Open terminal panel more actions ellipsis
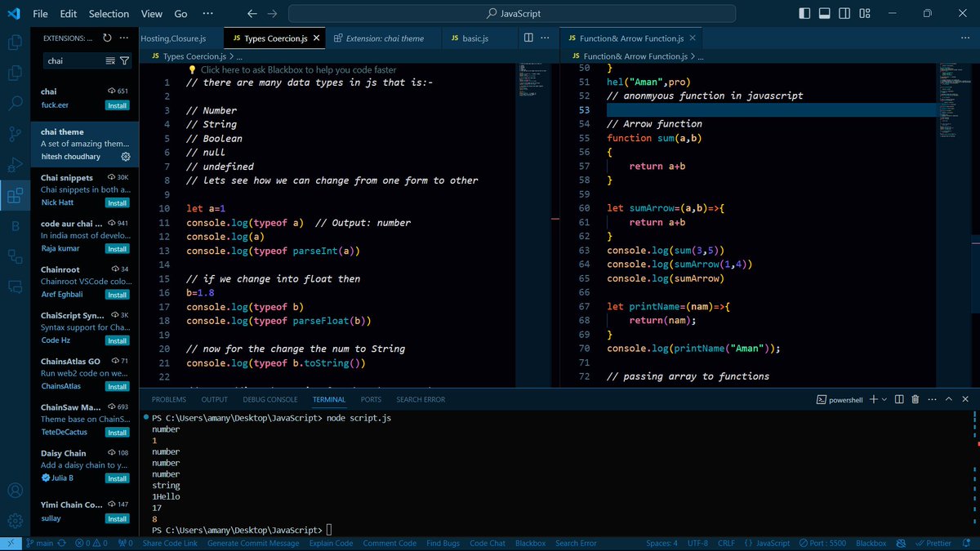Image resolution: width=980 pixels, height=551 pixels. tap(932, 399)
